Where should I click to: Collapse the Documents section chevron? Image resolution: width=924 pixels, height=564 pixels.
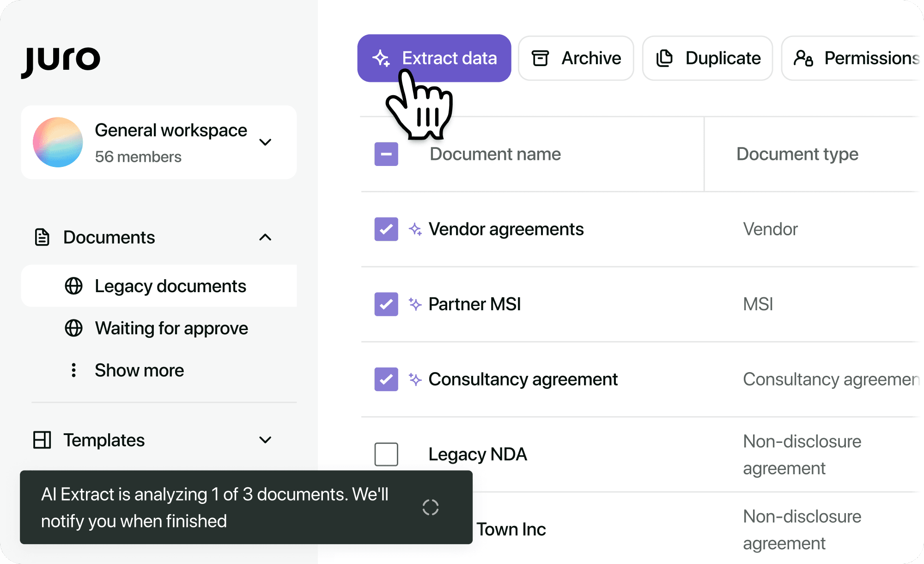coord(265,237)
